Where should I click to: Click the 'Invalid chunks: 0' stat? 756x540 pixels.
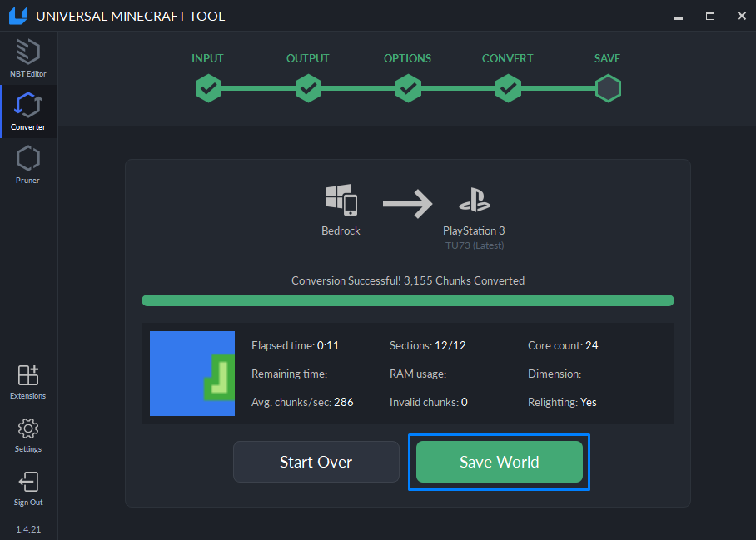[x=429, y=402]
